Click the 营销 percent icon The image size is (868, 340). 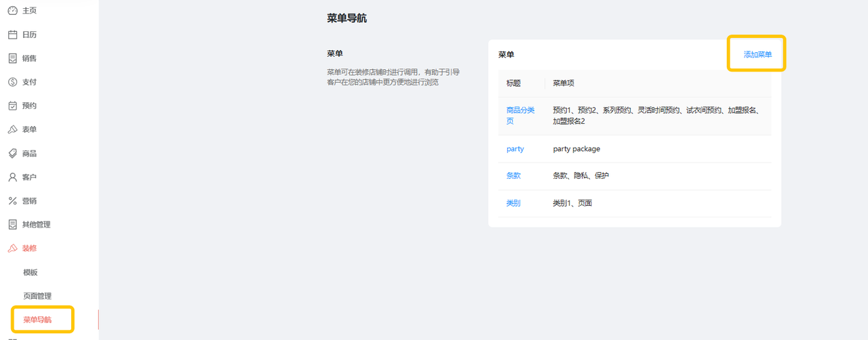coord(12,200)
